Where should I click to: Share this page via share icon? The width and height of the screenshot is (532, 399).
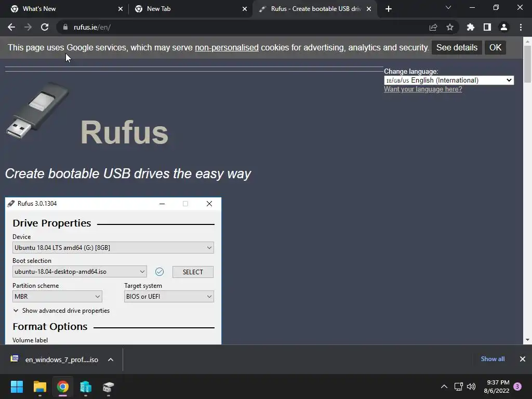pos(433,27)
